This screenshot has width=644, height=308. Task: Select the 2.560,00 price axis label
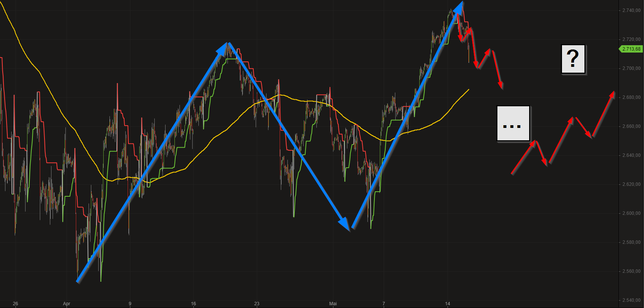pyautogui.click(x=631, y=271)
